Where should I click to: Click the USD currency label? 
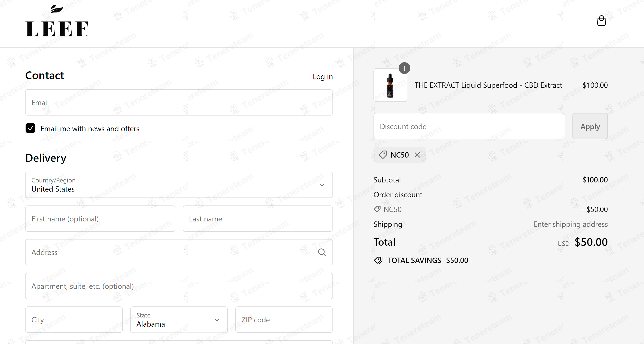[563, 244]
